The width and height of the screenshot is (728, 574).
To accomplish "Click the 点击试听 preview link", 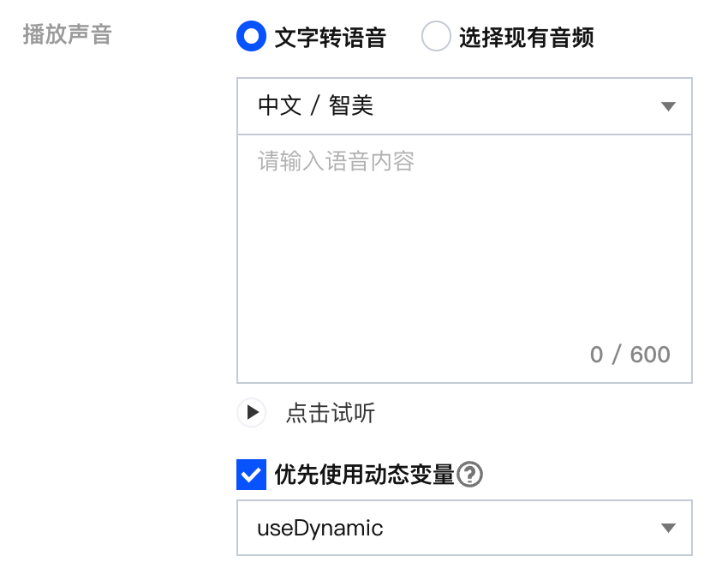I will [x=331, y=414].
